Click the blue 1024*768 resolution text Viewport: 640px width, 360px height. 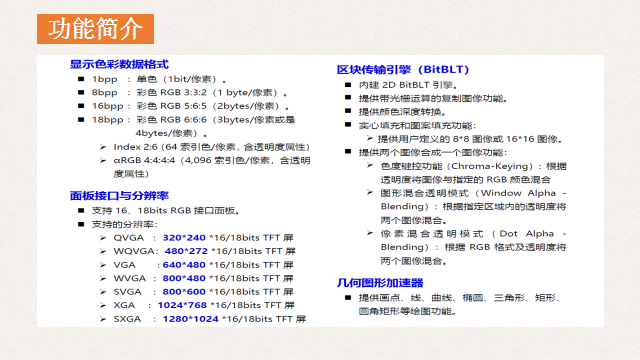(182, 305)
